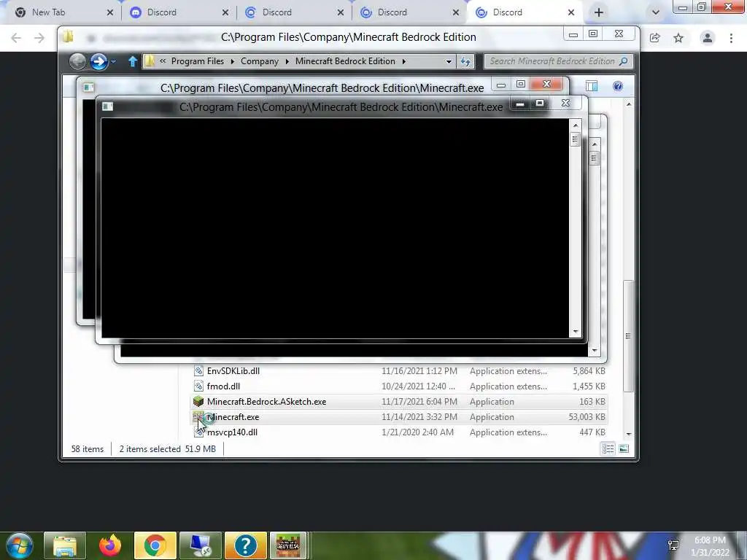Click the Explorer file list scroll up arrow
This screenshot has width=747, height=560.
[629, 104]
